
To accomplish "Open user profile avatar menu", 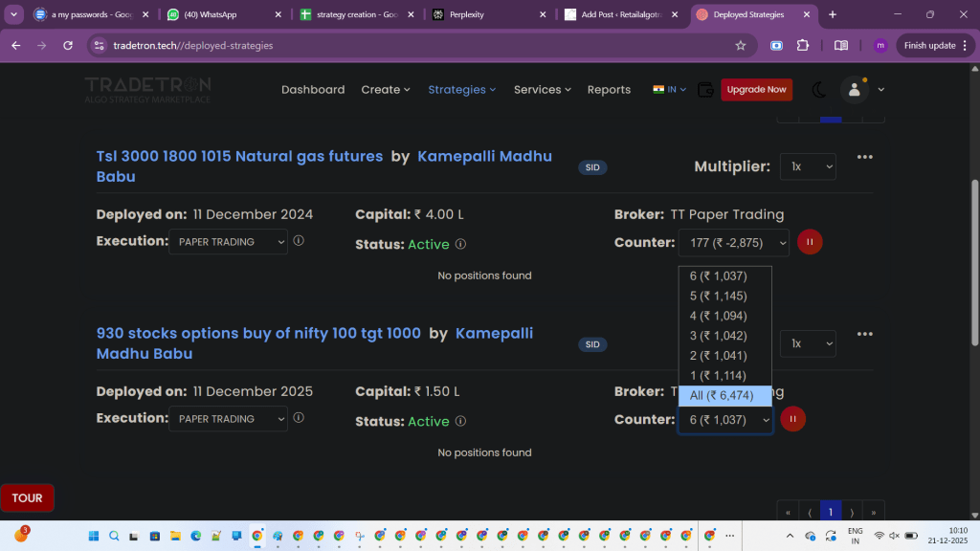I will [x=854, y=90].
